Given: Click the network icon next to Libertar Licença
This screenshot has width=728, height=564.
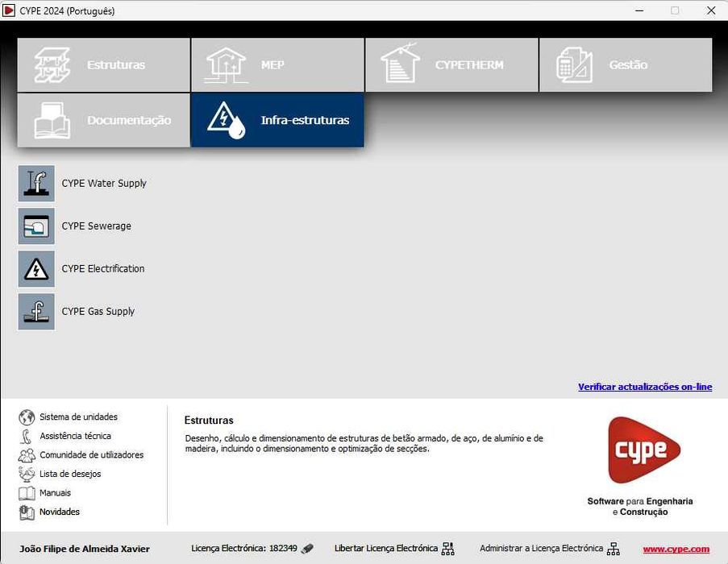Looking at the screenshot, I should 447,549.
